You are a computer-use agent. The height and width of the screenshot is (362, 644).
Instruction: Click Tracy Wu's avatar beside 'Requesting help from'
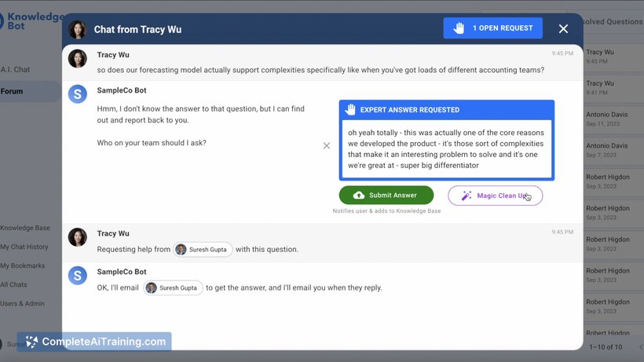[x=78, y=237]
